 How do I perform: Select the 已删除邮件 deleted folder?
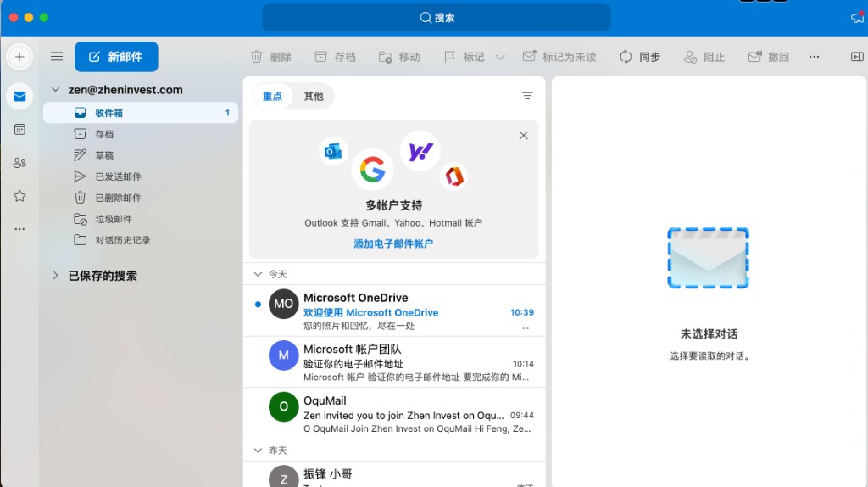(141, 197)
